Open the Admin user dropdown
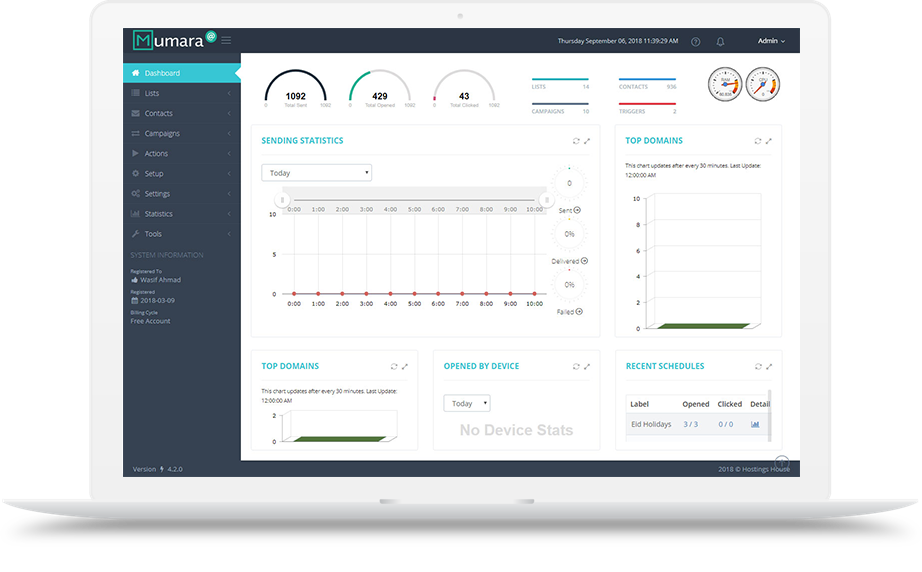Viewport: 922px width, 572px height. (771, 41)
